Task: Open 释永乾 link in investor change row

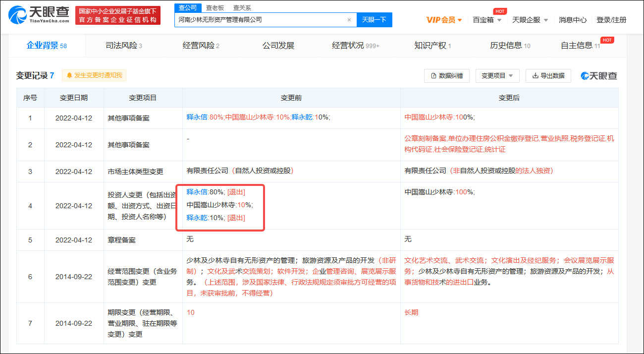Action: (197, 218)
